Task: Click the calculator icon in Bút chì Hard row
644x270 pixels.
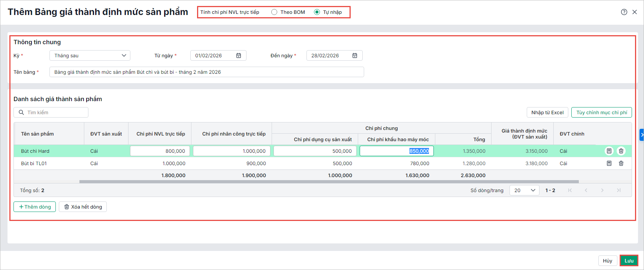Action: point(609,151)
